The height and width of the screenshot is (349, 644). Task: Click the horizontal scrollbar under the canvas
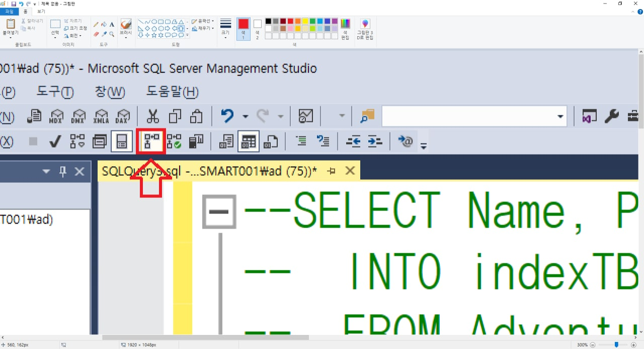205,337
